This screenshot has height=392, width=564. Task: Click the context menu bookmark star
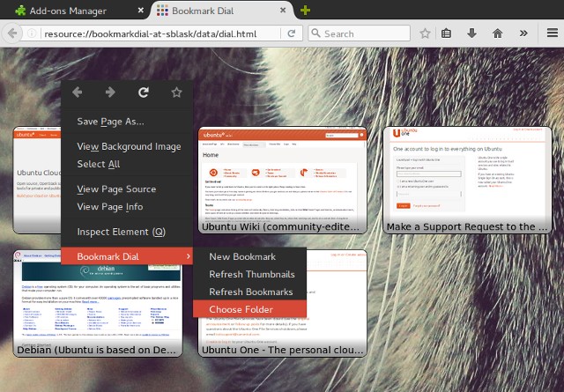click(176, 92)
